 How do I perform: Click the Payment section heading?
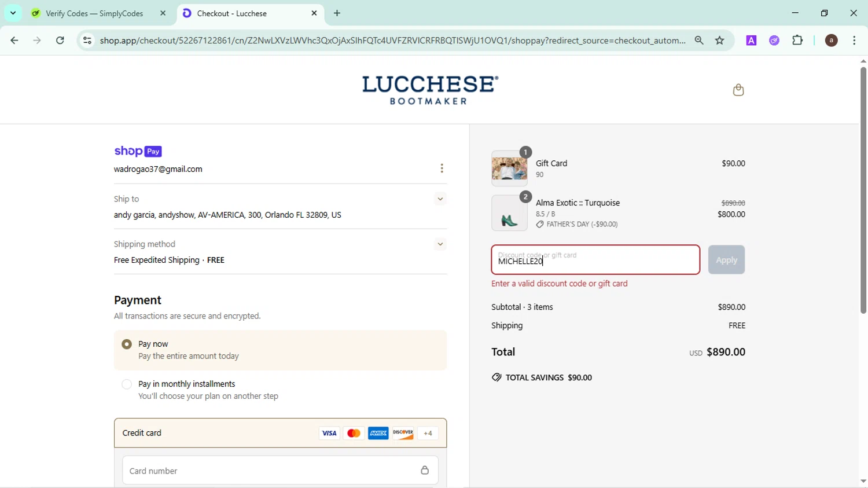(138, 300)
